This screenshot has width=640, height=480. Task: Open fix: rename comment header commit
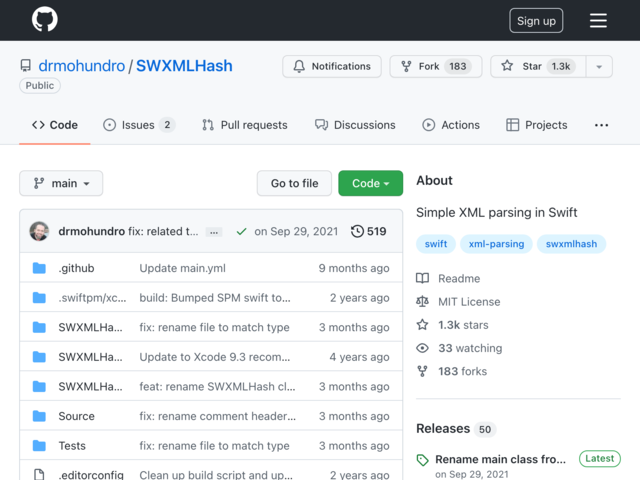(x=218, y=416)
